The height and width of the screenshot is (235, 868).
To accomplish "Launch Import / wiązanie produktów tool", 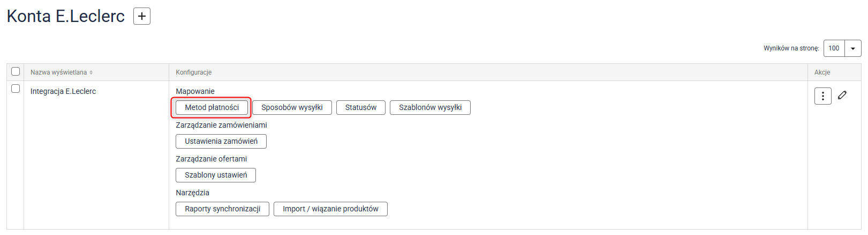I will pyautogui.click(x=330, y=209).
